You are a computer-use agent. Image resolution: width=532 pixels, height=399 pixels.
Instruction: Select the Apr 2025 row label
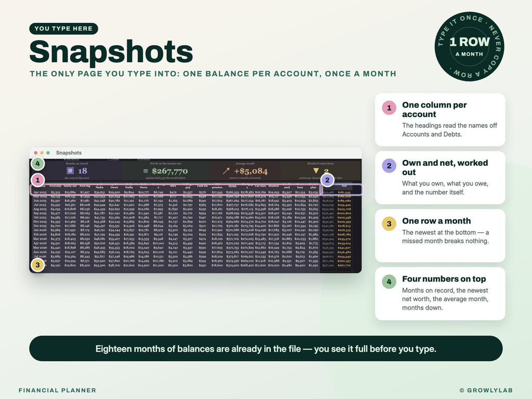[40, 192]
